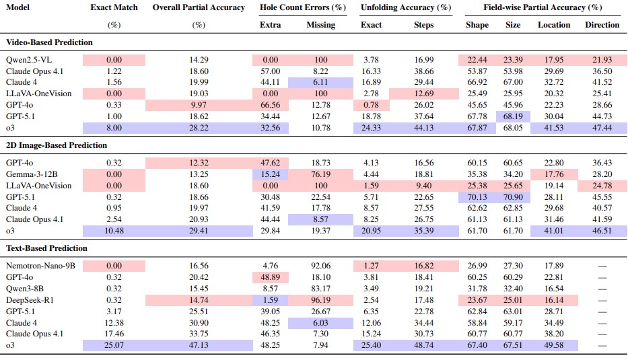Select the 2D Image-Based Prediction section title
628x364 pixels.
click(56, 145)
